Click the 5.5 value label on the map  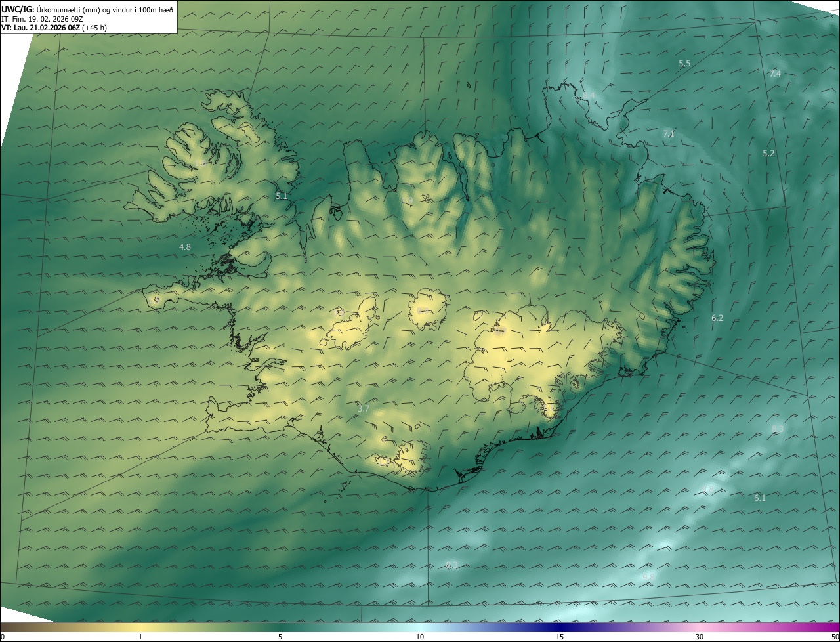pos(684,64)
